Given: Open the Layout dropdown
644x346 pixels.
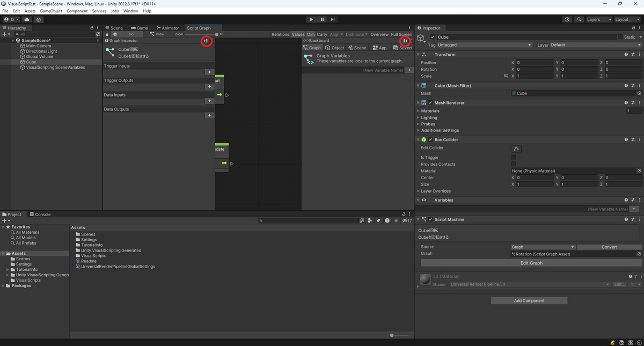Looking at the screenshot, I should coord(627,19).
